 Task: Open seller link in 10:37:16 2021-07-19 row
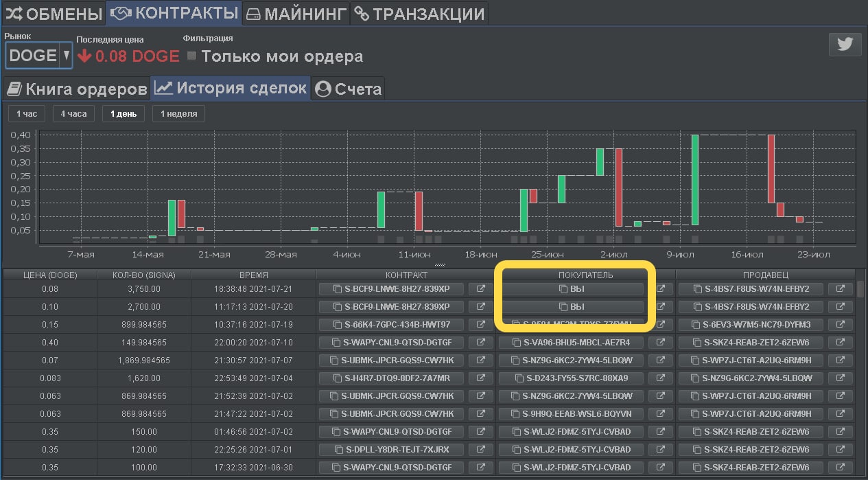(840, 325)
